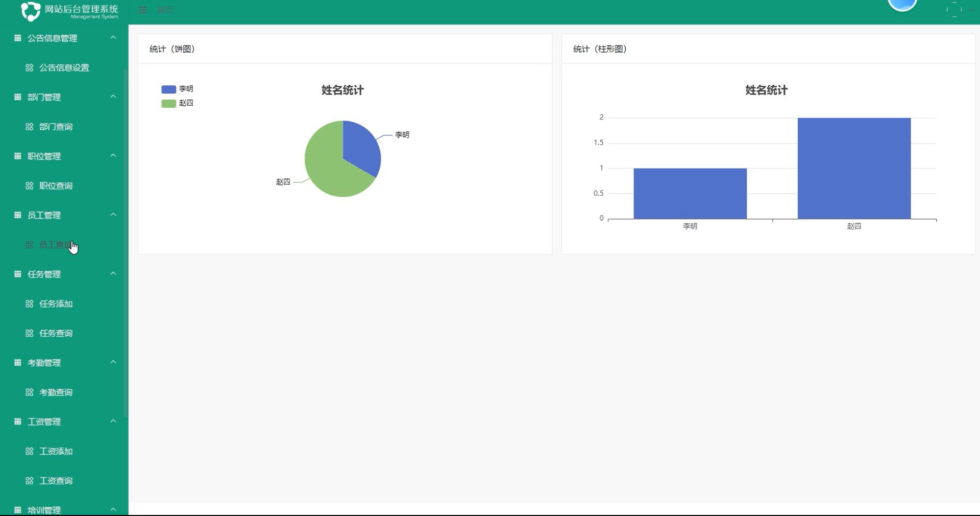This screenshot has height=516, width=980.
Task: Click the icon beside 工资添加
Action: 30,451
